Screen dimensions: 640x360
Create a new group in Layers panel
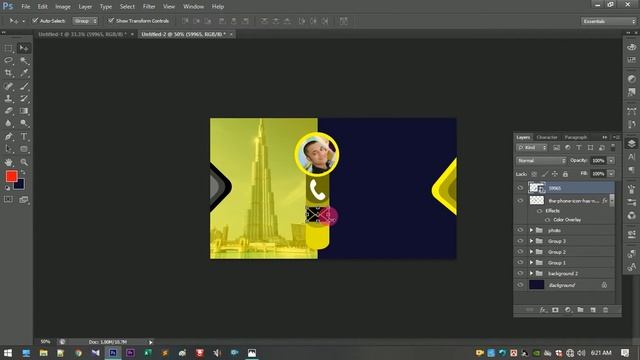(580, 310)
